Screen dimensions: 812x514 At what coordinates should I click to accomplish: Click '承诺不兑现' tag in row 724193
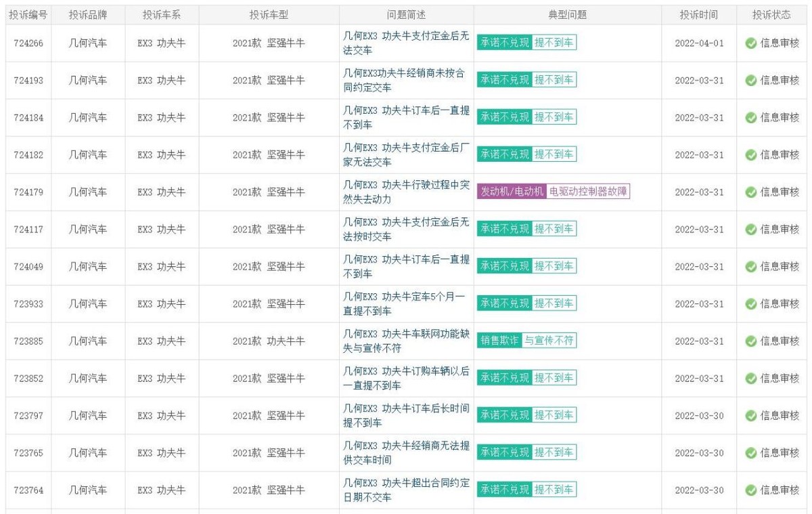click(504, 80)
